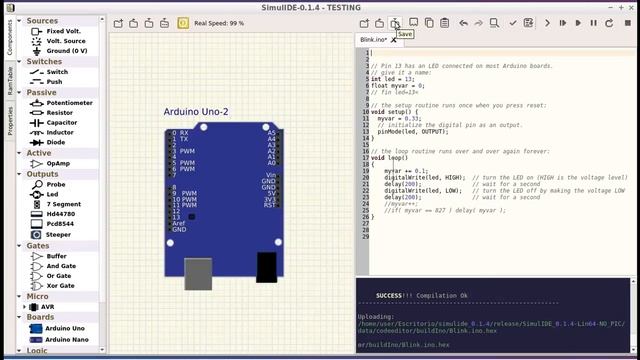This screenshot has width=640, height=360.
Task: Expand the AVR microcontroller subtree
Action: [24, 307]
